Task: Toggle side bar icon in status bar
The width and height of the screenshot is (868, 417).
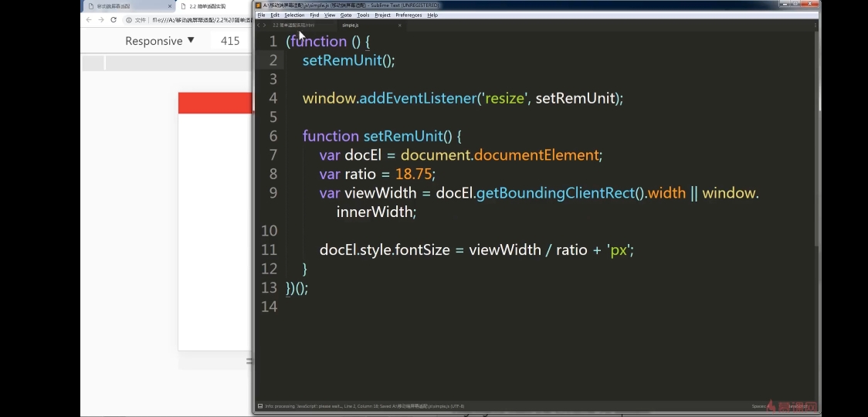Action: (260, 406)
